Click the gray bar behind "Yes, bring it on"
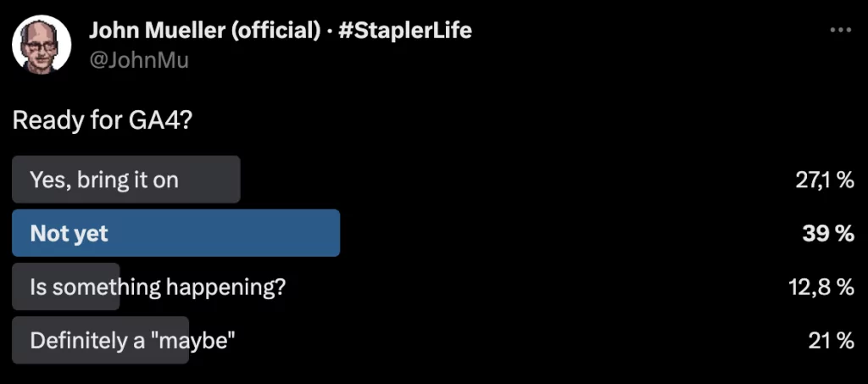This screenshot has width=868, height=384. tap(212, 180)
